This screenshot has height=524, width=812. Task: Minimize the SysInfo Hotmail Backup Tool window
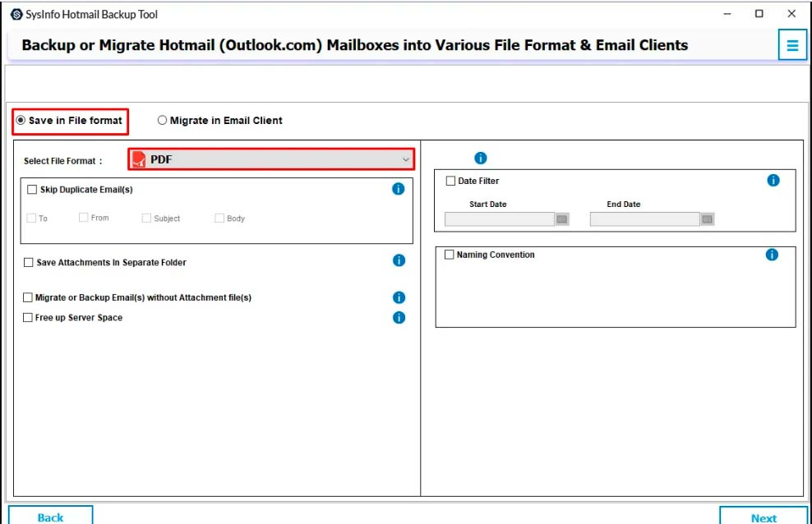pyautogui.click(x=727, y=14)
